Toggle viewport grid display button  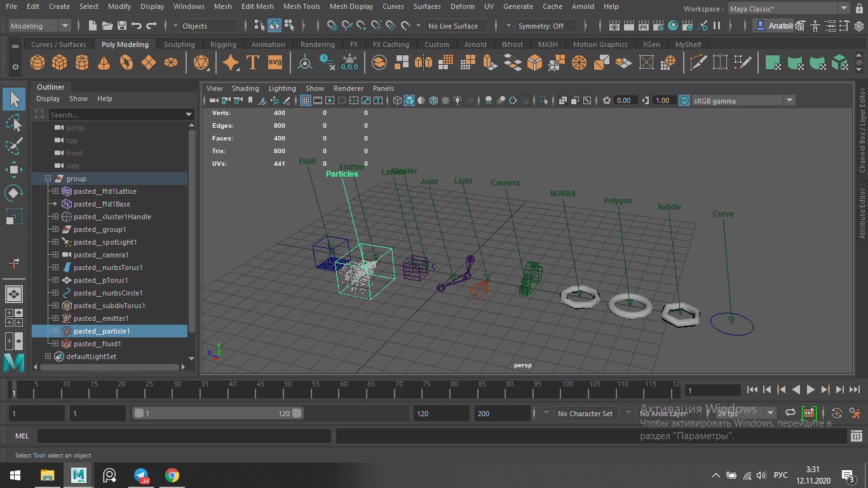(306, 100)
